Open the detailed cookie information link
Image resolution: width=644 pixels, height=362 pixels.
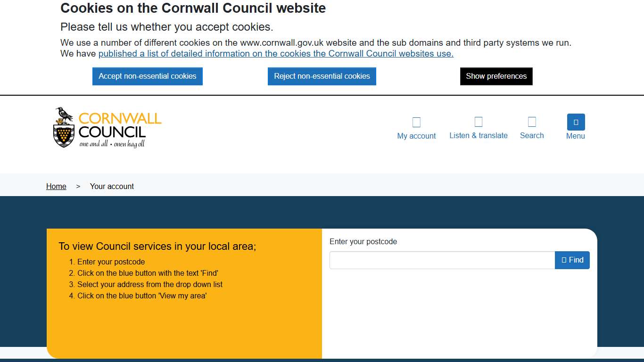(276, 53)
